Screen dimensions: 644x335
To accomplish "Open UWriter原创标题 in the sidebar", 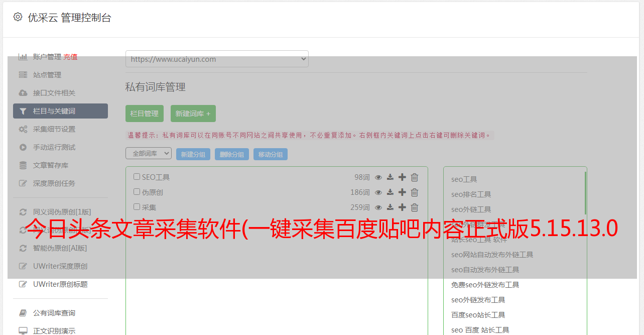I will [60, 284].
